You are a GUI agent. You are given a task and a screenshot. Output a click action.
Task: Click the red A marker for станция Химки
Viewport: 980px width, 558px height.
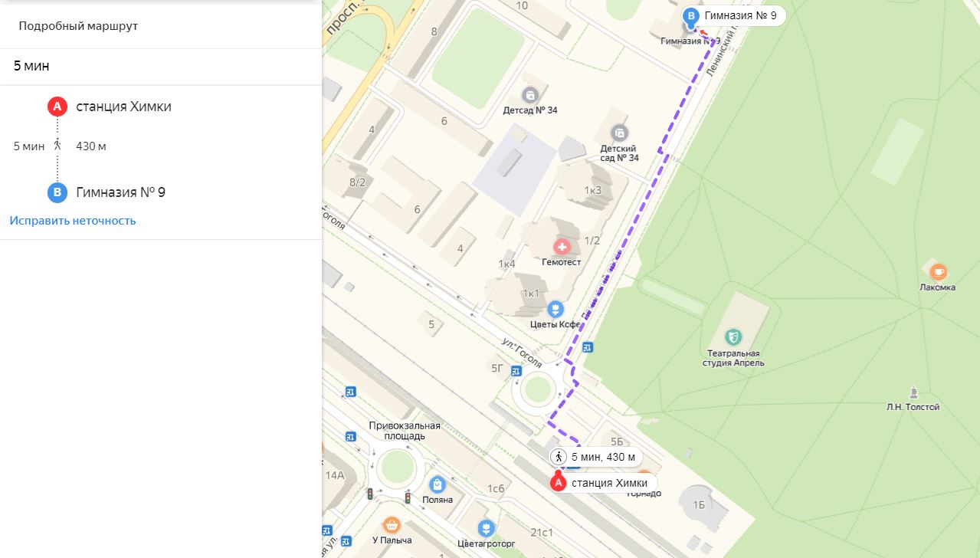coord(559,483)
